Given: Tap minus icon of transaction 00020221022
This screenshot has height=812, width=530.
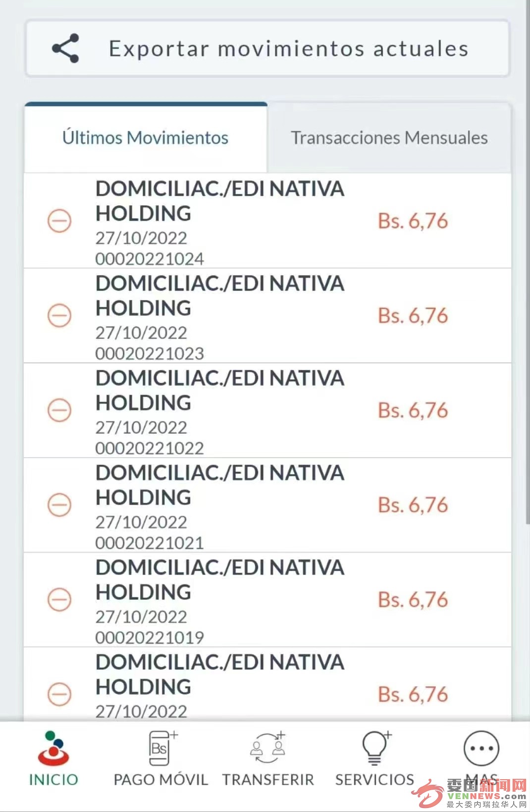Looking at the screenshot, I should coord(59,410).
